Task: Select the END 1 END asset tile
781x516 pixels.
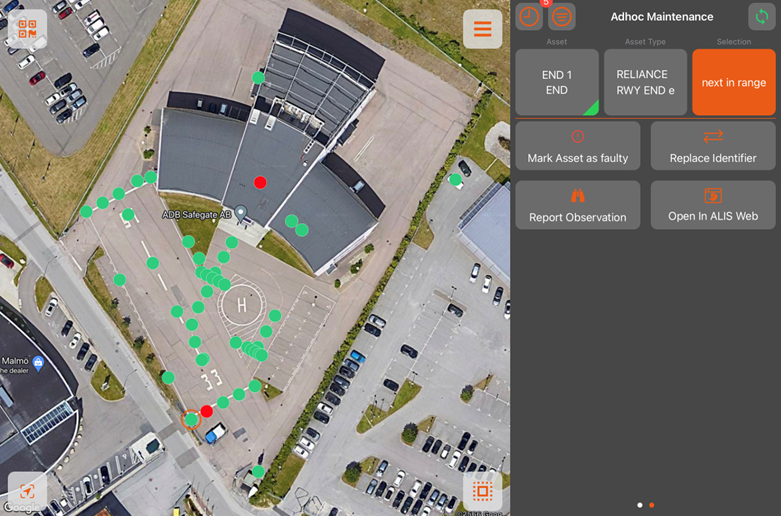Action: click(557, 82)
